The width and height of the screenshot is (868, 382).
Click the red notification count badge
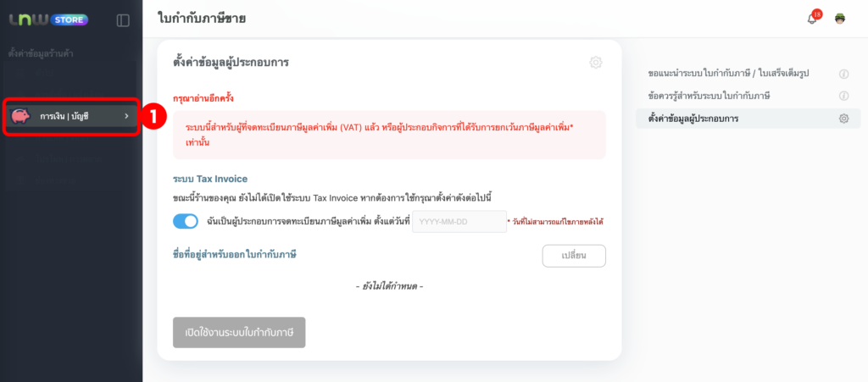[x=817, y=14]
